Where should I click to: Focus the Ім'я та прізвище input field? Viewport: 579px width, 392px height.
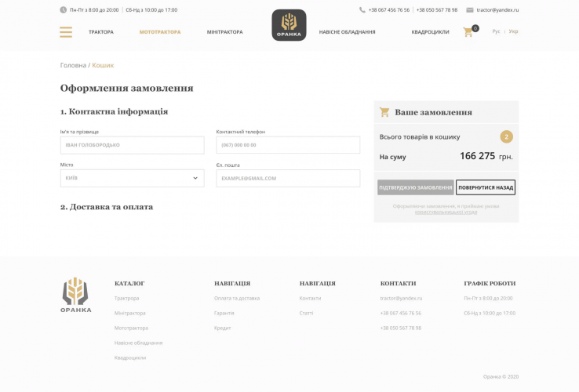[x=132, y=145]
